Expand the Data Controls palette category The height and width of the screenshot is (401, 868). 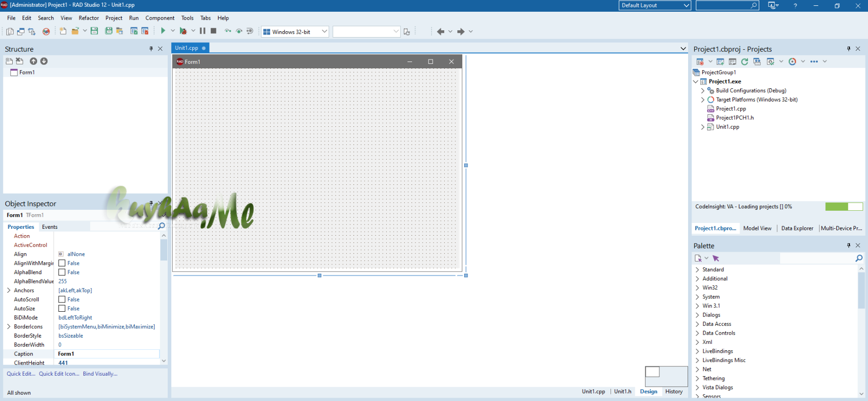coord(697,333)
